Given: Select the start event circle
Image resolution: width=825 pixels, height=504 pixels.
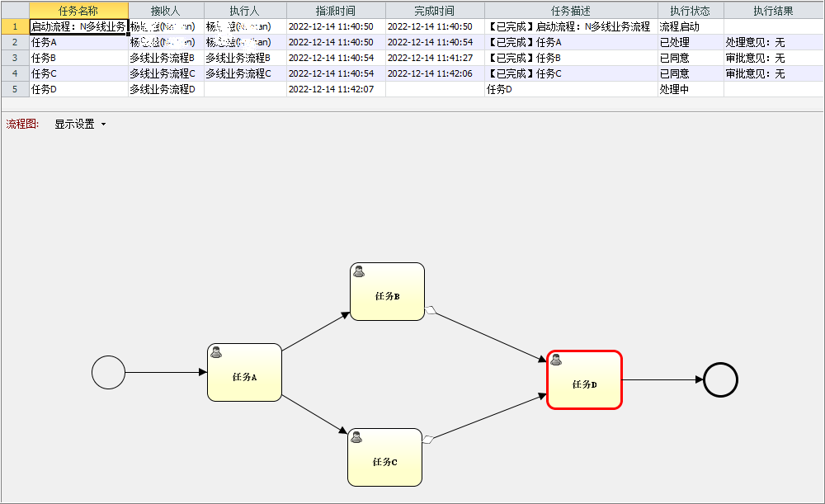Looking at the screenshot, I should tap(108, 373).
